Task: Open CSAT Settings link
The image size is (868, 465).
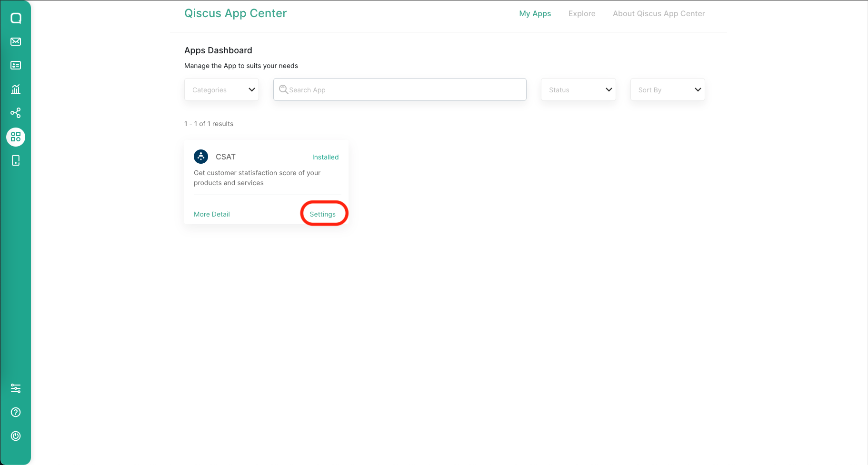Action: 323,214
